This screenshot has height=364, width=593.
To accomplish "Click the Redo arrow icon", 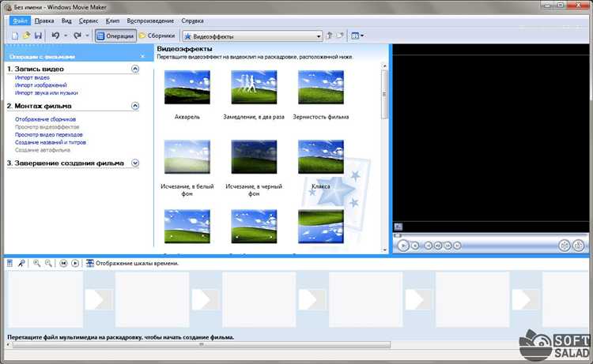I will 77,36.
